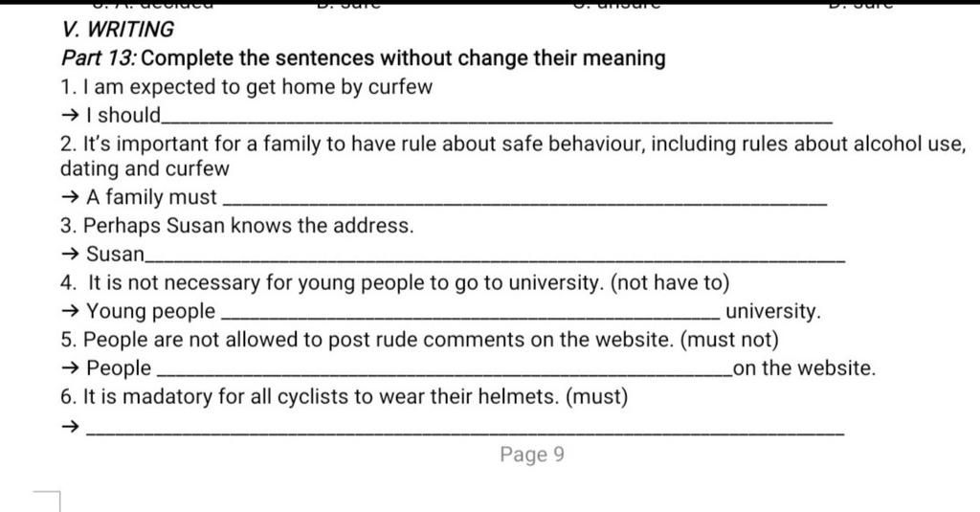Click the "Part 13:" label
Image resolution: width=980 pixels, height=512 pixels.
[x=100, y=58]
